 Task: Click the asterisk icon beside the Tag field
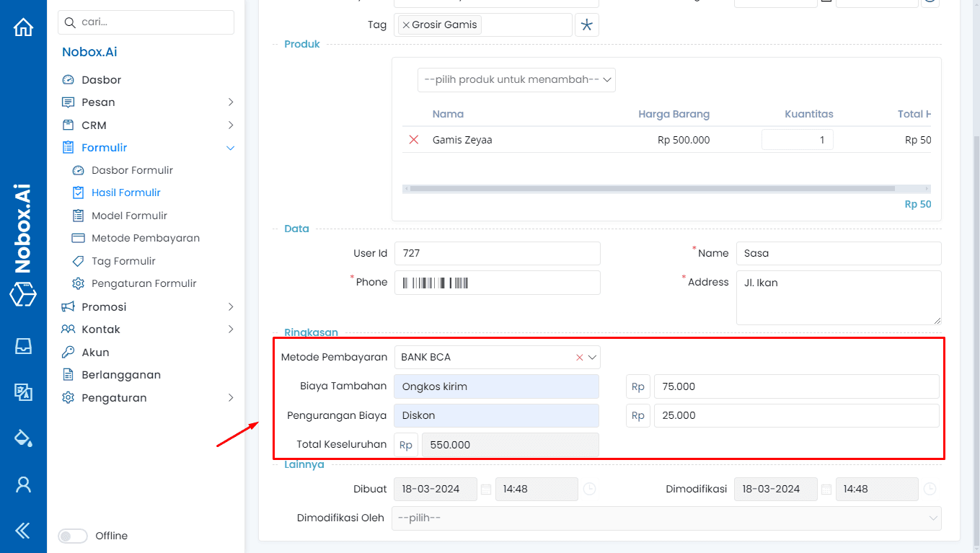pos(587,25)
